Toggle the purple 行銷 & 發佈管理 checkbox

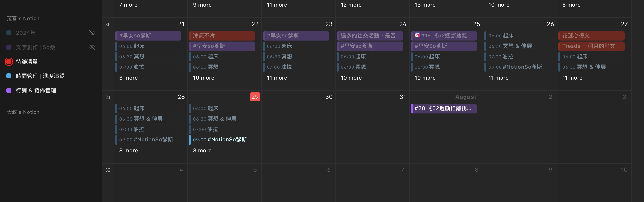coord(9,90)
